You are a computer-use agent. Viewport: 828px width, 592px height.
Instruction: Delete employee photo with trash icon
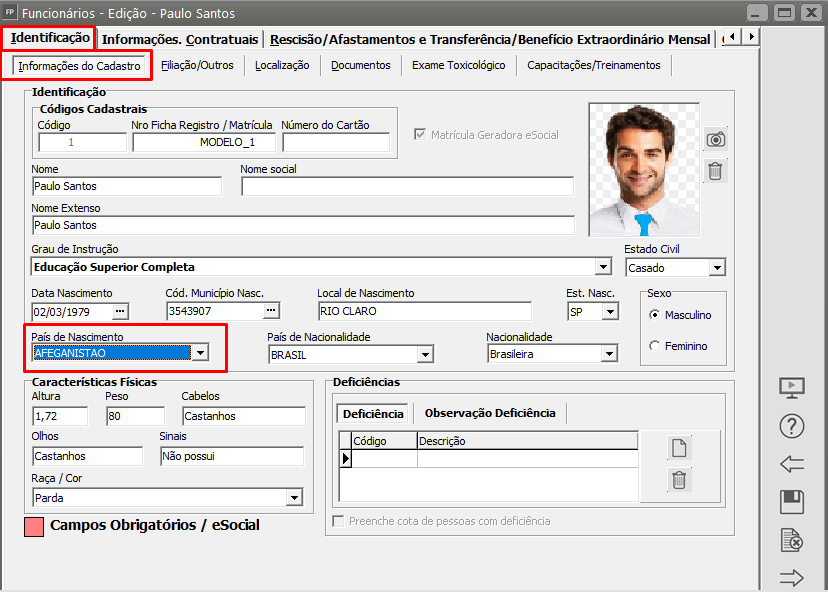(x=715, y=171)
